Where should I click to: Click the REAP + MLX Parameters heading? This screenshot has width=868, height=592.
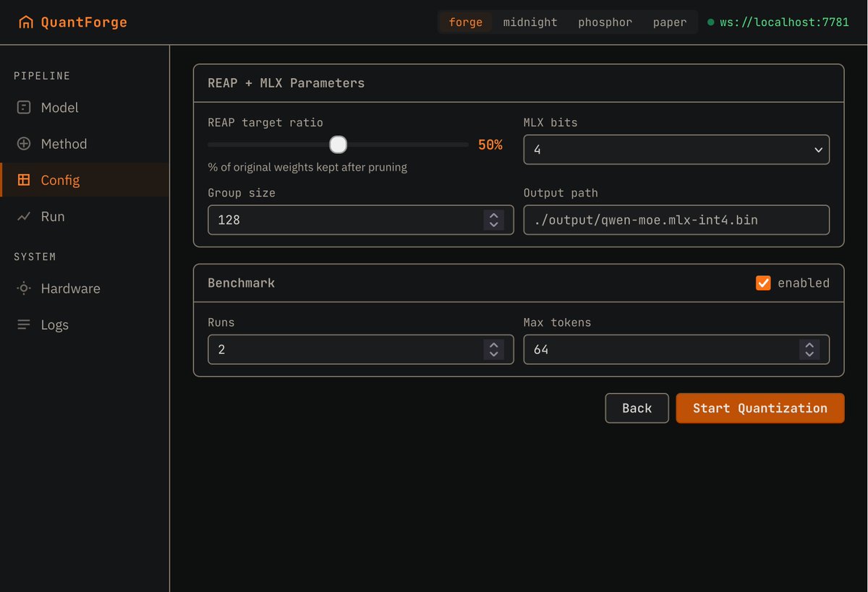click(286, 83)
